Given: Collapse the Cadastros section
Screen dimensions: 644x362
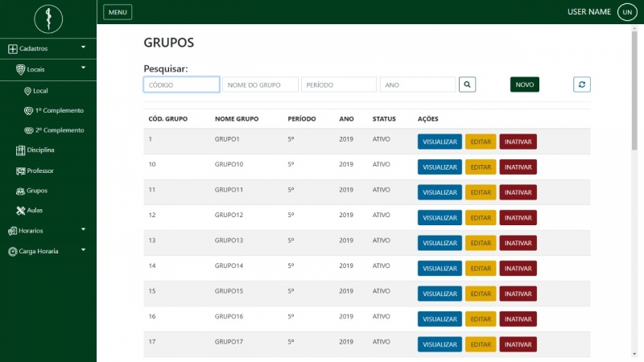Looking at the screenshot, I should coord(47,48).
